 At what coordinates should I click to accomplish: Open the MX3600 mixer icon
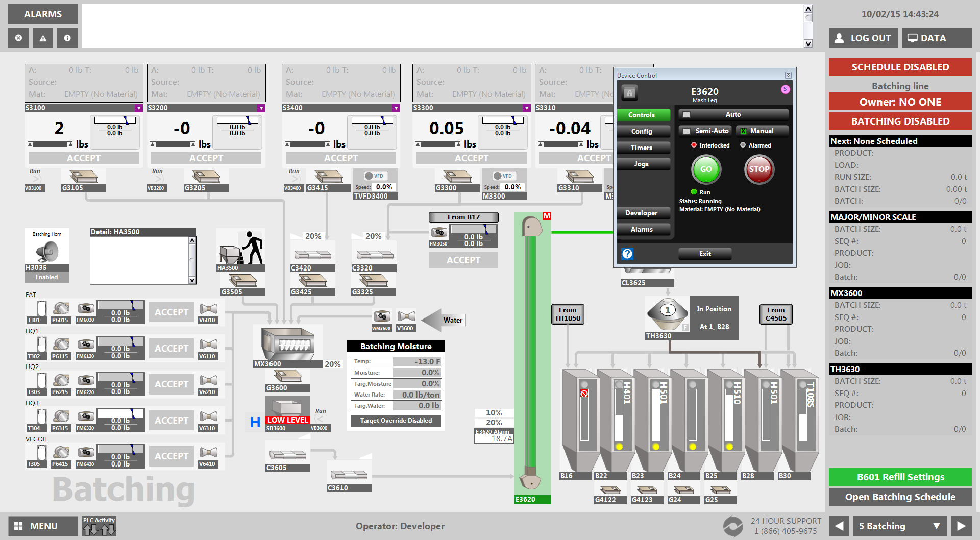[x=287, y=343]
